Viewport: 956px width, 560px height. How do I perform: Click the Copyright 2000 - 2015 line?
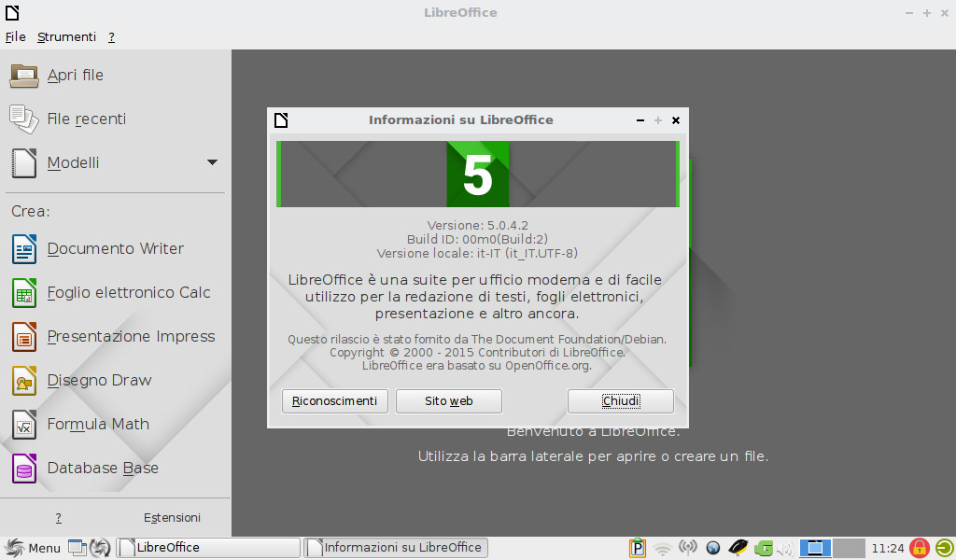[477, 352]
